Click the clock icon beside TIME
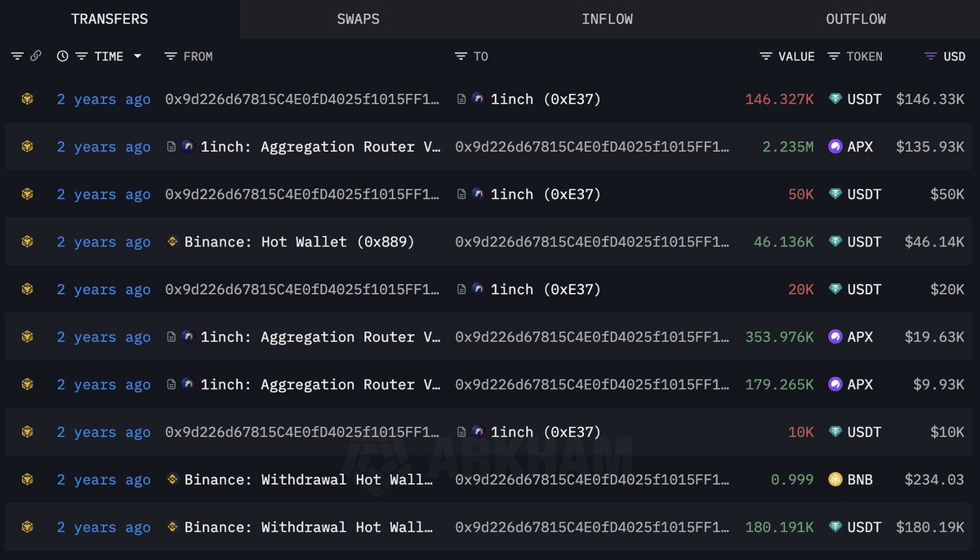This screenshot has height=560, width=980. coord(62,56)
